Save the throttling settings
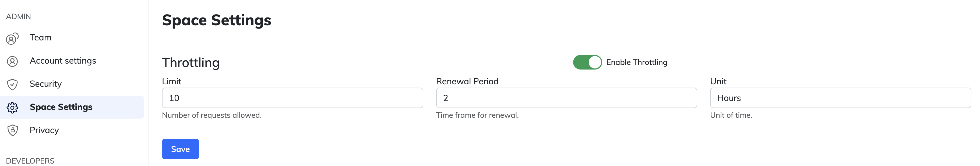980x166 pixels. 180,149
